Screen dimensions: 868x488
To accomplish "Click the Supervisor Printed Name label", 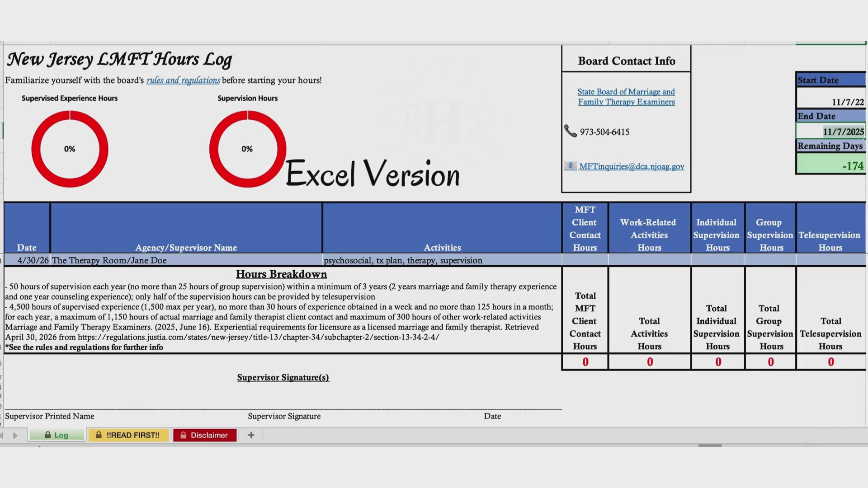I will [x=50, y=416].
